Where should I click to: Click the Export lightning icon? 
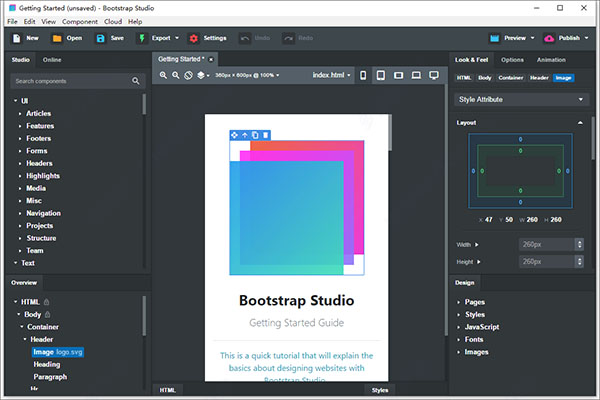(142, 38)
